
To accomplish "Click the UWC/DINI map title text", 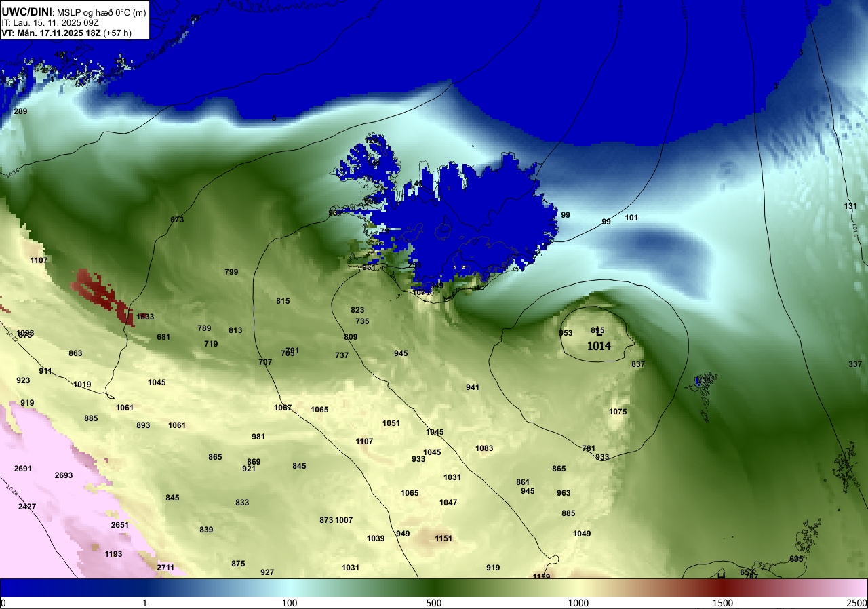I will (27, 11).
